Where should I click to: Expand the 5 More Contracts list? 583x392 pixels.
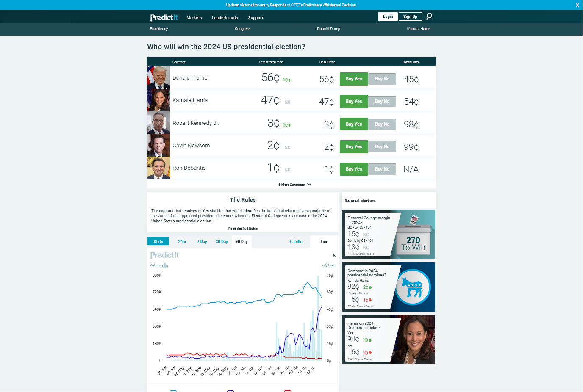[x=294, y=185]
